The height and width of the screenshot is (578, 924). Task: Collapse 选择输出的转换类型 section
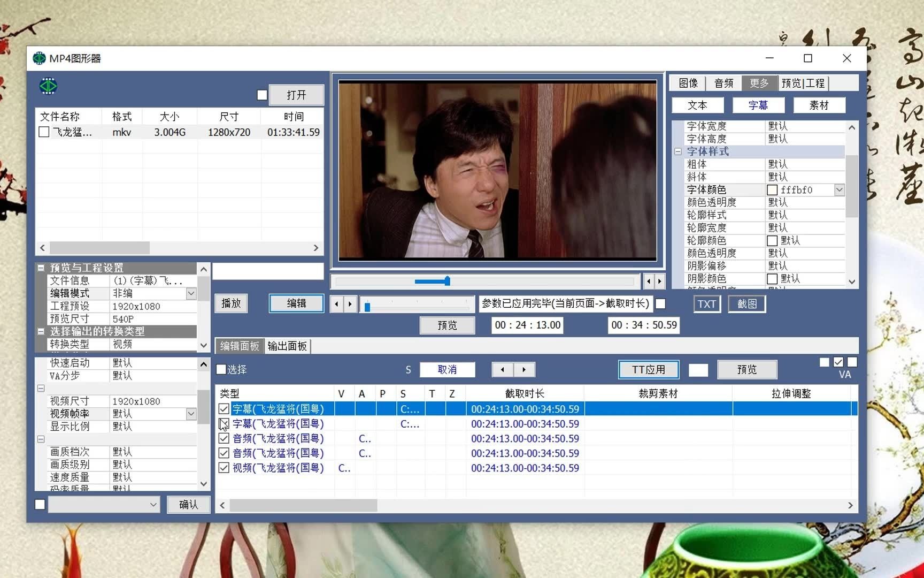point(41,331)
